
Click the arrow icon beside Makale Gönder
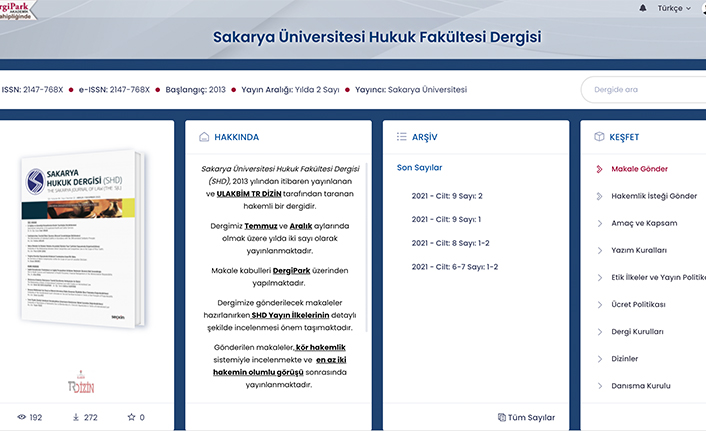pos(599,169)
